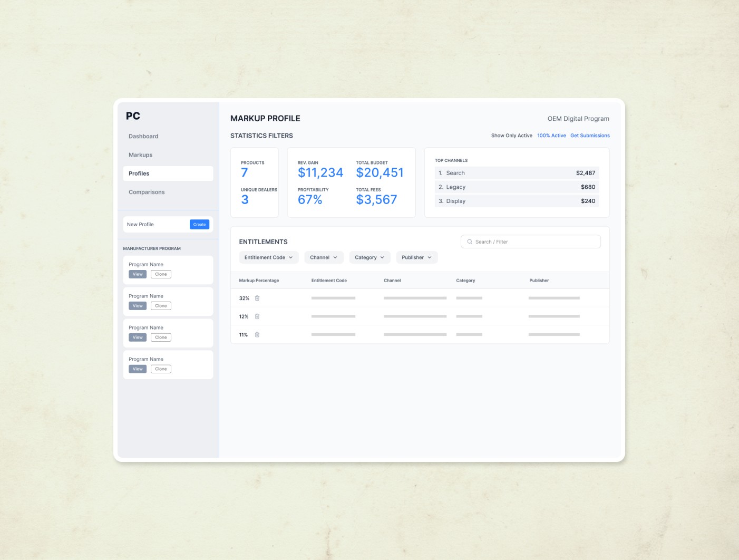This screenshot has width=739, height=560.
Task: Click the $20,451 Total Budget figure
Action: pyautogui.click(x=380, y=172)
